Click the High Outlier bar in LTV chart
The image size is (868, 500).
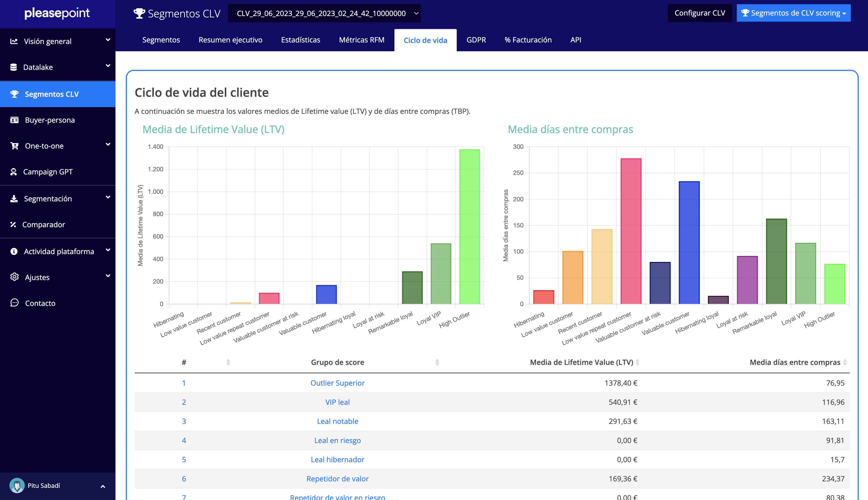(469, 227)
